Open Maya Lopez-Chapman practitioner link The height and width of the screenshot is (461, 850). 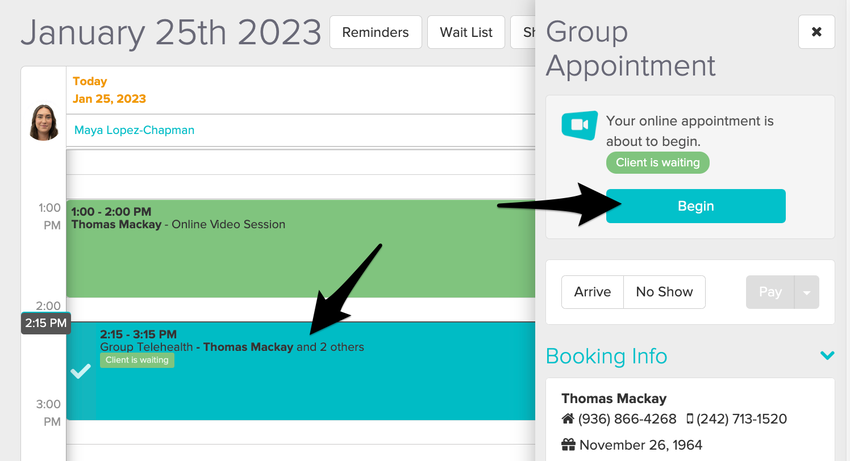coord(134,130)
